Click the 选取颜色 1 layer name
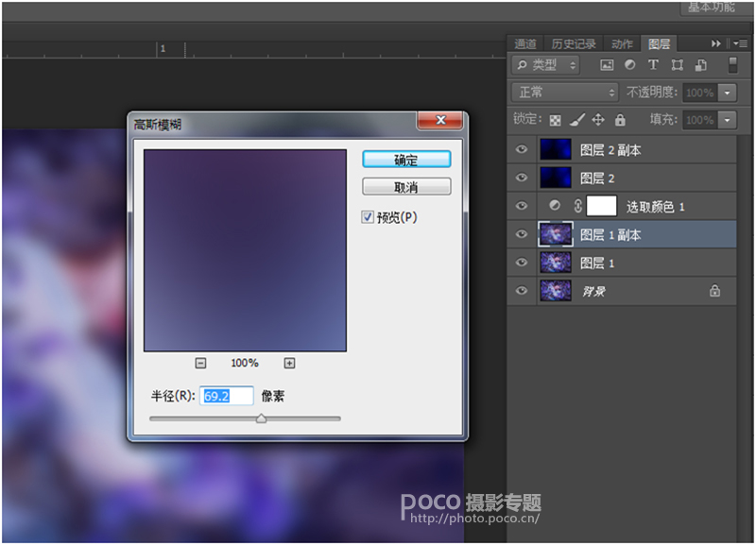This screenshot has width=756, height=545. (655, 207)
